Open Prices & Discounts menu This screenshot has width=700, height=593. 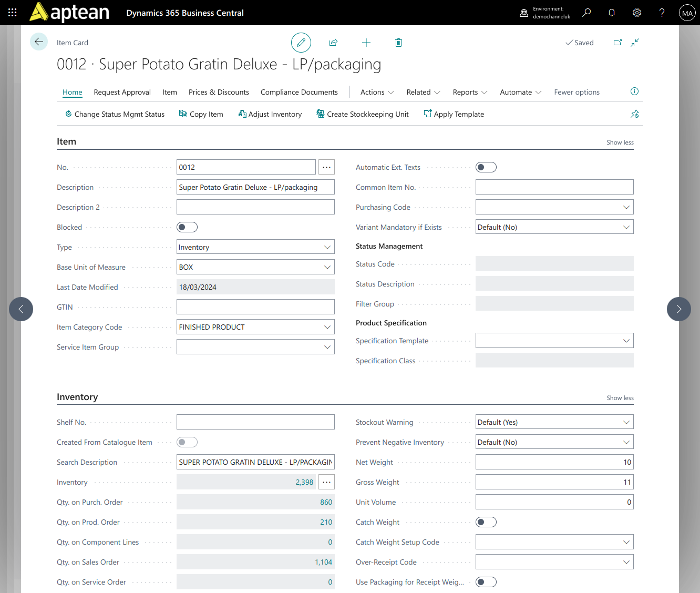219,92
